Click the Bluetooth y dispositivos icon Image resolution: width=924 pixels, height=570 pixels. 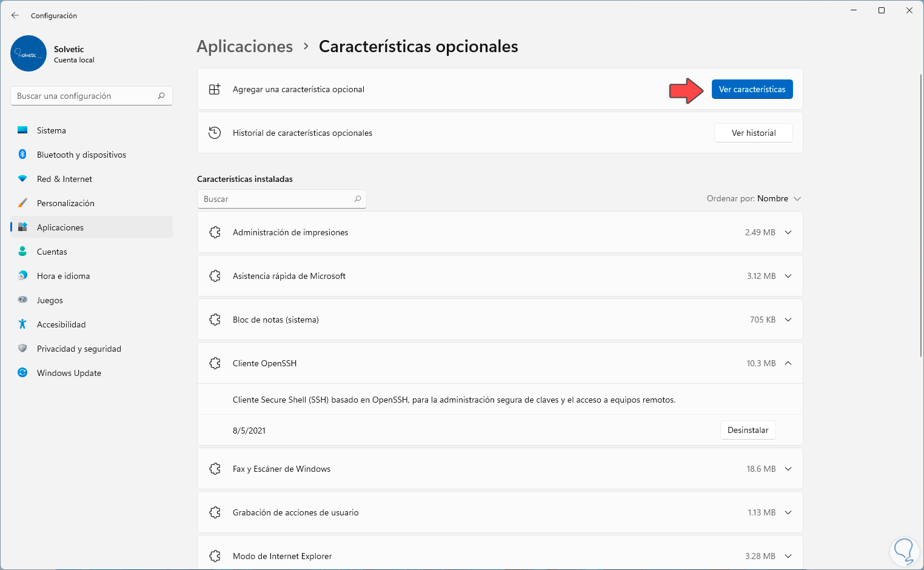(x=22, y=155)
